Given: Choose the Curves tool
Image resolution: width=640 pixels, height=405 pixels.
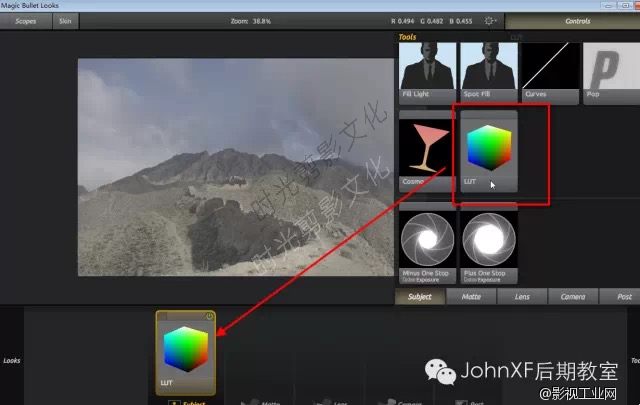Looking at the screenshot, I should (x=550, y=73).
